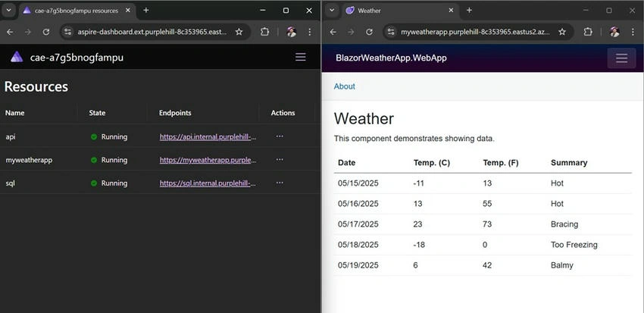
Task: Minimize the Aspire dashboard window
Action: (x=263, y=11)
